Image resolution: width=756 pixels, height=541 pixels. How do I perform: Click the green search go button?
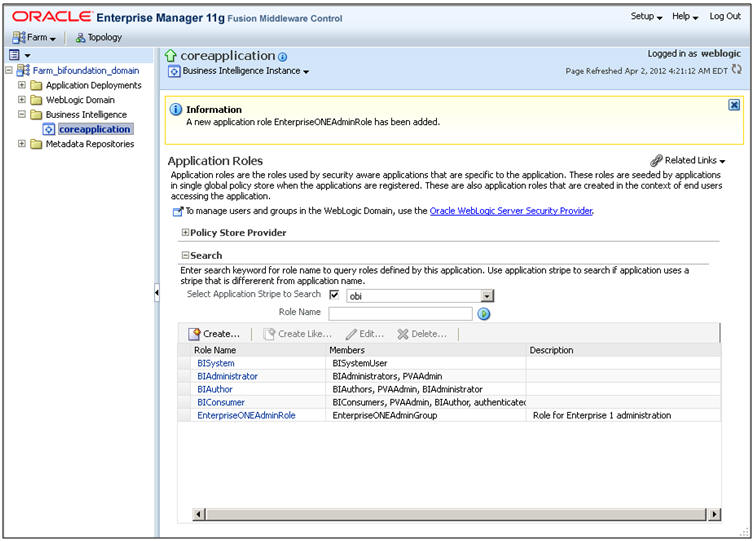coord(484,314)
